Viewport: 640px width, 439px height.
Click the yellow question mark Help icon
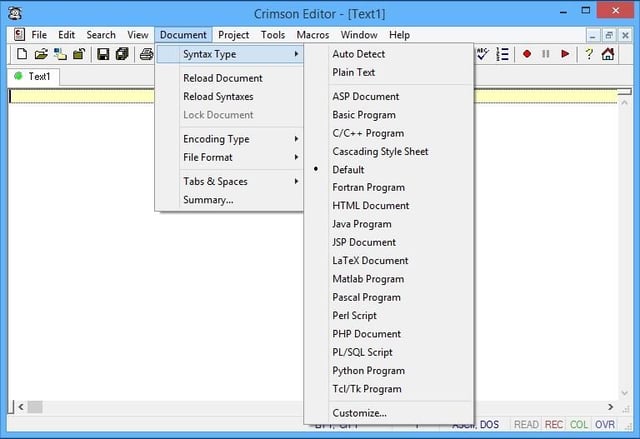click(589, 54)
